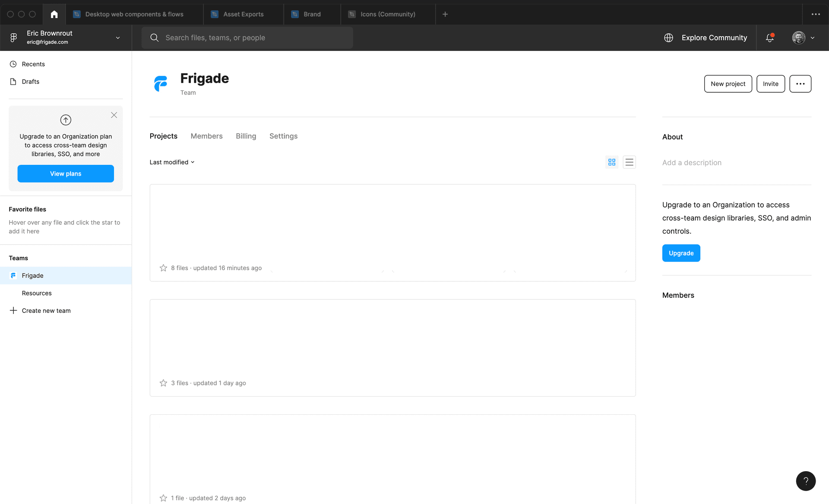Open the Last modified sort dropdown
The image size is (829, 504).
point(172,162)
